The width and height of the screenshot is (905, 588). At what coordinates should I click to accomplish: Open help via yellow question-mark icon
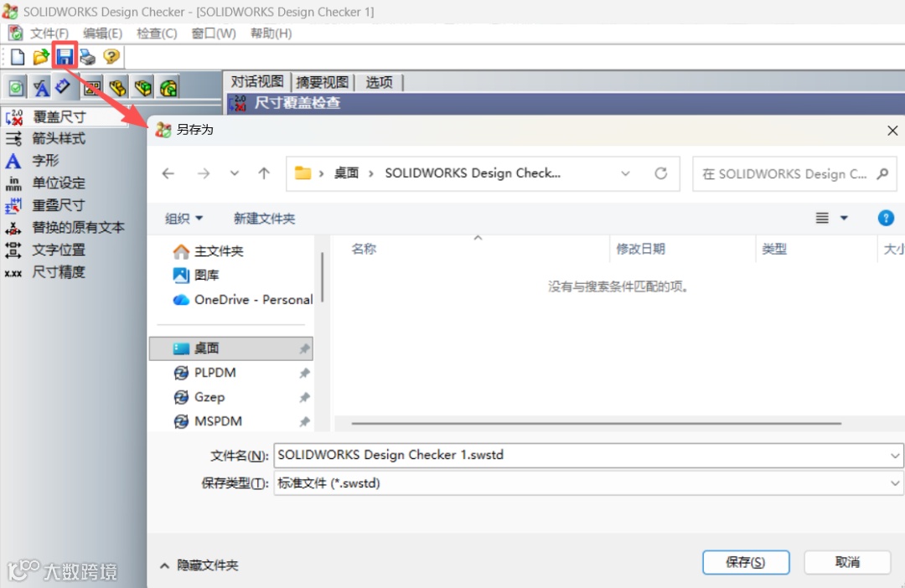tap(111, 57)
